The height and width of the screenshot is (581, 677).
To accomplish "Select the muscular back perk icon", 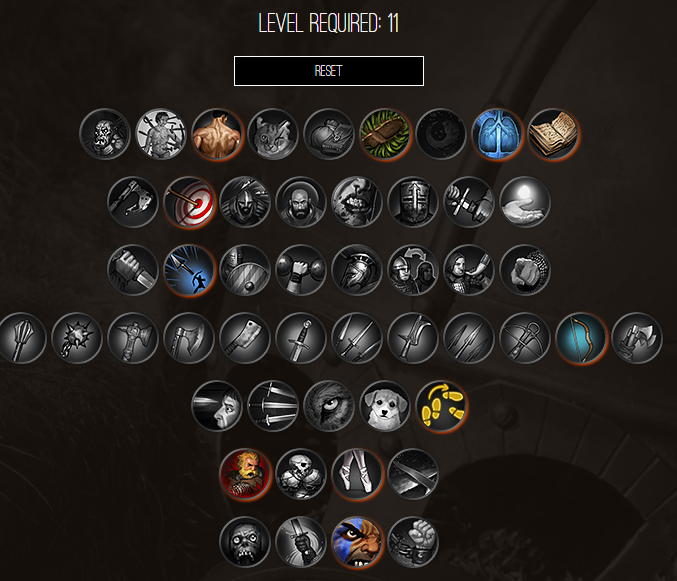I will coord(217,134).
